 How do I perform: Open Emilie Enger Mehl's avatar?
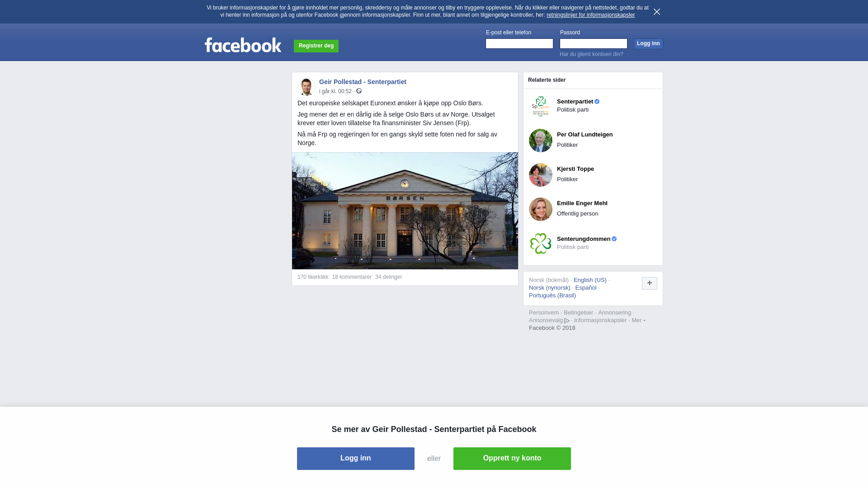tap(541, 209)
